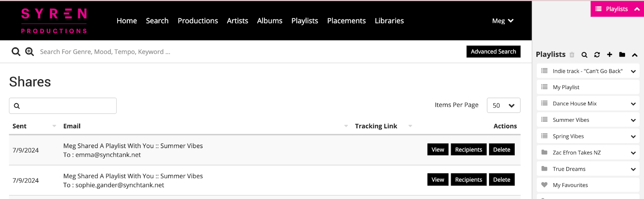Click the magnifier search icon in top search bar
This screenshot has width=644, height=199.
pos(16,52)
